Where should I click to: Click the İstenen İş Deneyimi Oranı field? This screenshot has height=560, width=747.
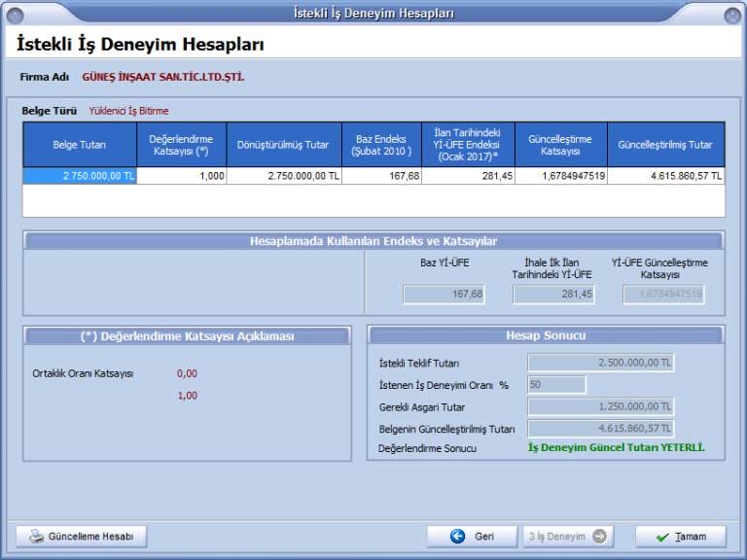pos(556,385)
